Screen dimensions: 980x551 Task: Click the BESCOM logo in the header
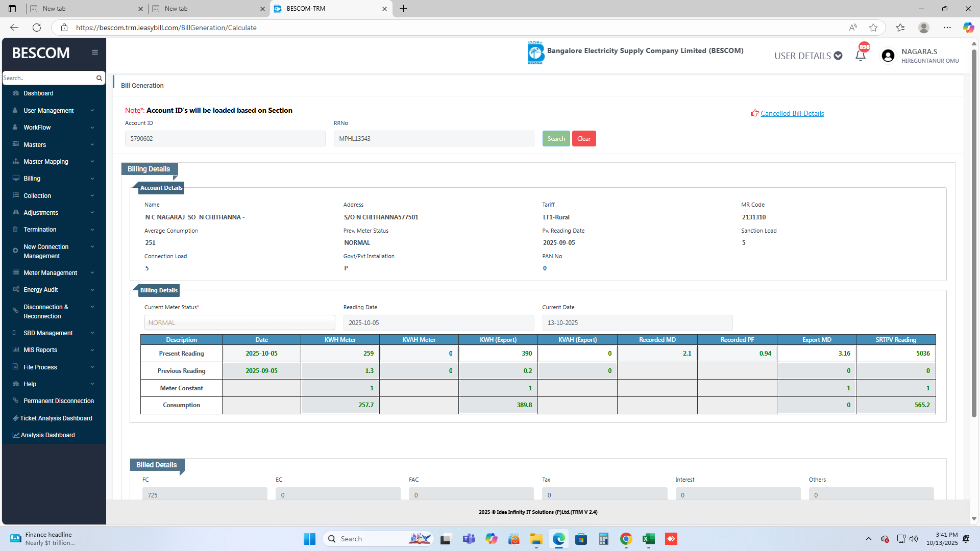(x=535, y=53)
